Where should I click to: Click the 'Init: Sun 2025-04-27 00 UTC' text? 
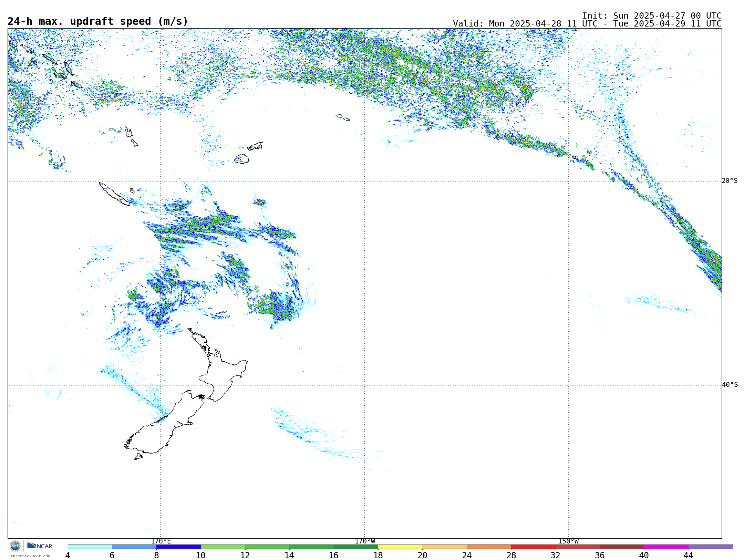click(x=652, y=16)
